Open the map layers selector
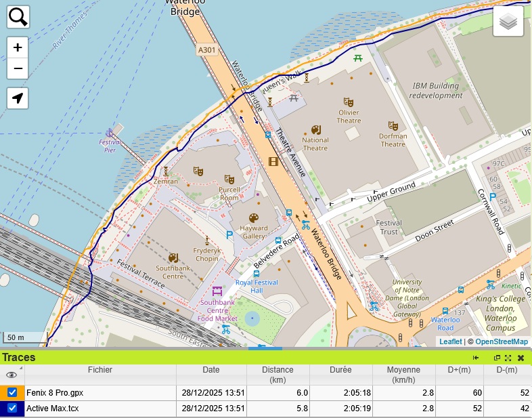This screenshot has height=418, width=532. (508, 24)
